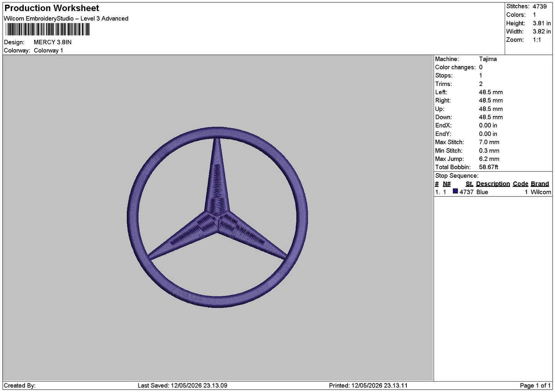Click Total Bobbin value '58.67ft'

[489, 167]
